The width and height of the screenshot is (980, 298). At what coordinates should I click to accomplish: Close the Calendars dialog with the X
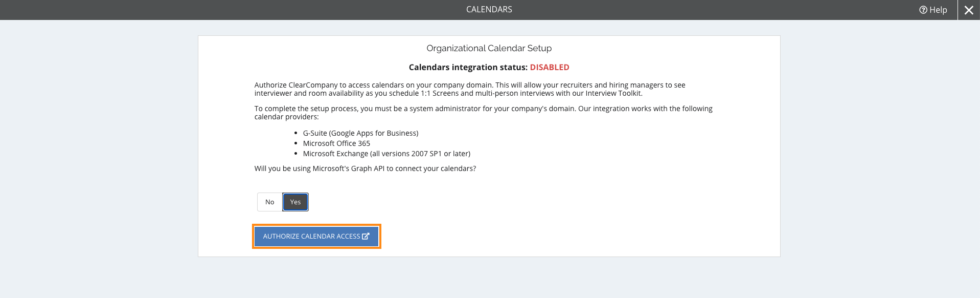pyautogui.click(x=969, y=10)
